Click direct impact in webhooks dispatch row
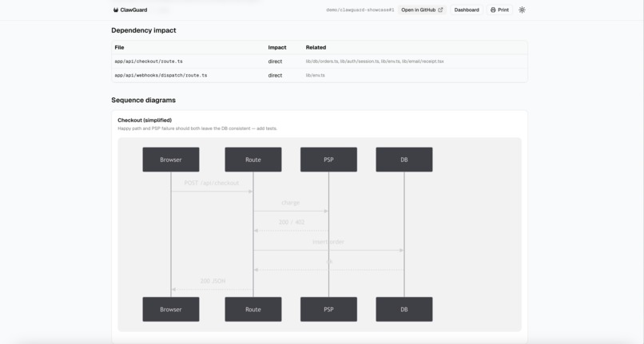 point(275,76)
